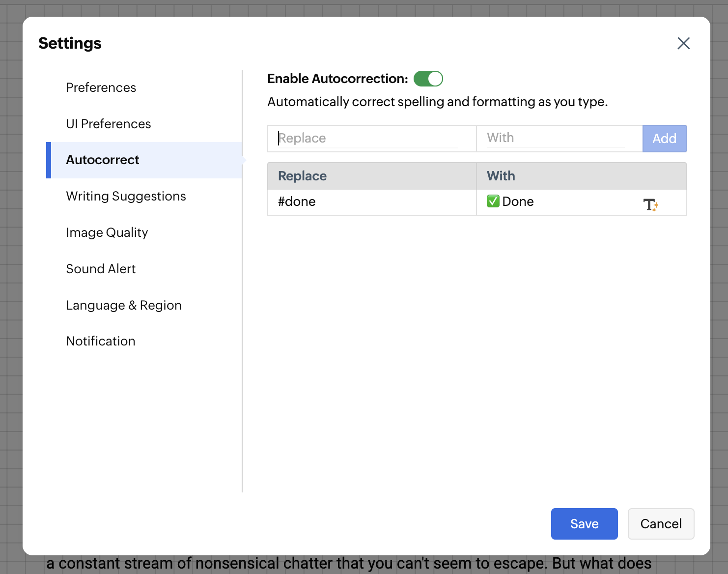
Task: Close the Settings dialog with X
Action: 683,43
